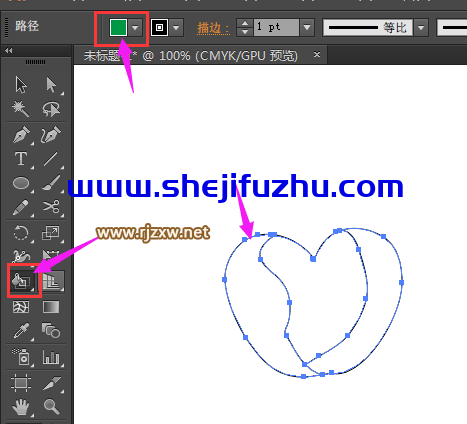The image size is (467, 424).
Task: Open the 等比 width profile dropdown
Action: pos(421,27)
